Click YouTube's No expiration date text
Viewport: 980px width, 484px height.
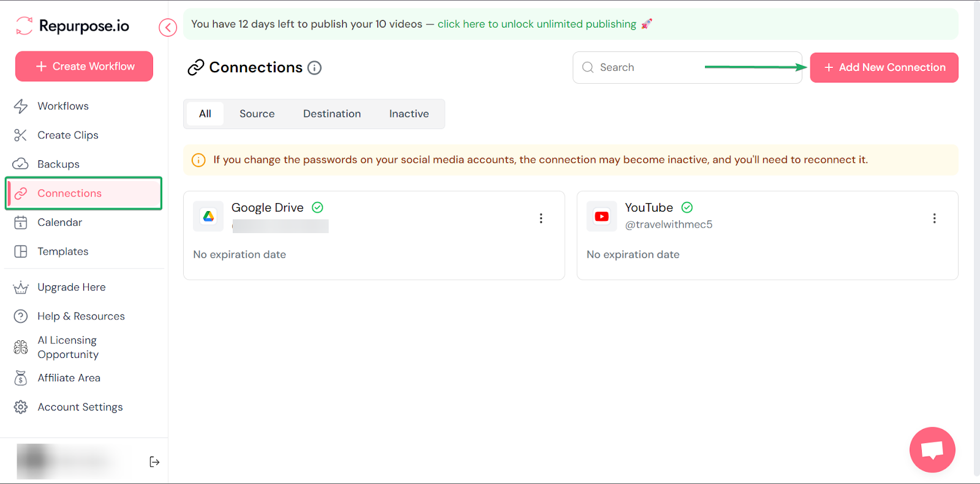click(x=633, y=255)
